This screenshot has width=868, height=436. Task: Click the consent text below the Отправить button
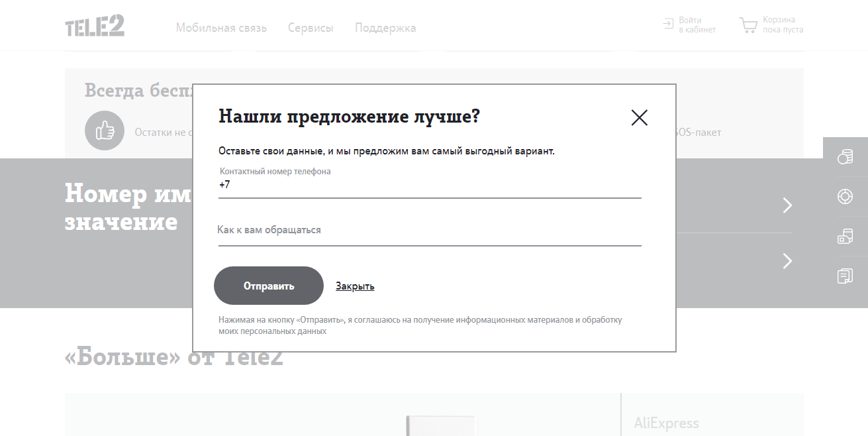point(420,325)
